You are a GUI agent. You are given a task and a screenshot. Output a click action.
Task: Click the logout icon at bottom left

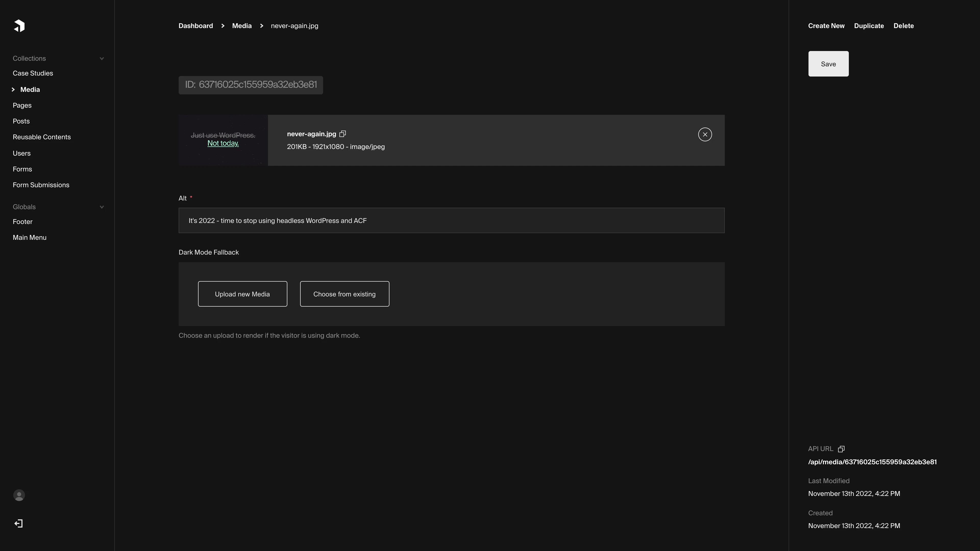pyautogui.click(x=19, y=523)
